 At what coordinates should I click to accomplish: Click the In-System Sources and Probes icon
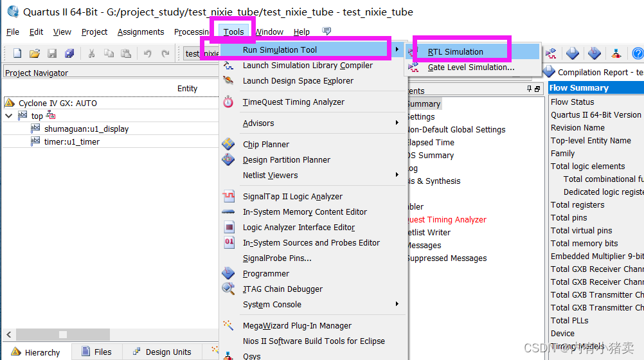coord(229,242)
